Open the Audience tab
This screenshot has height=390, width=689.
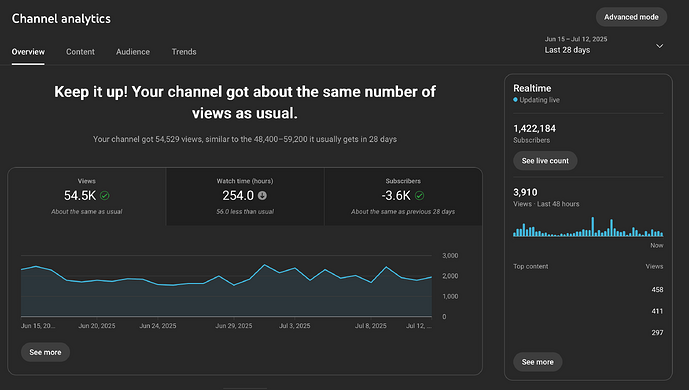pos(133,52)
